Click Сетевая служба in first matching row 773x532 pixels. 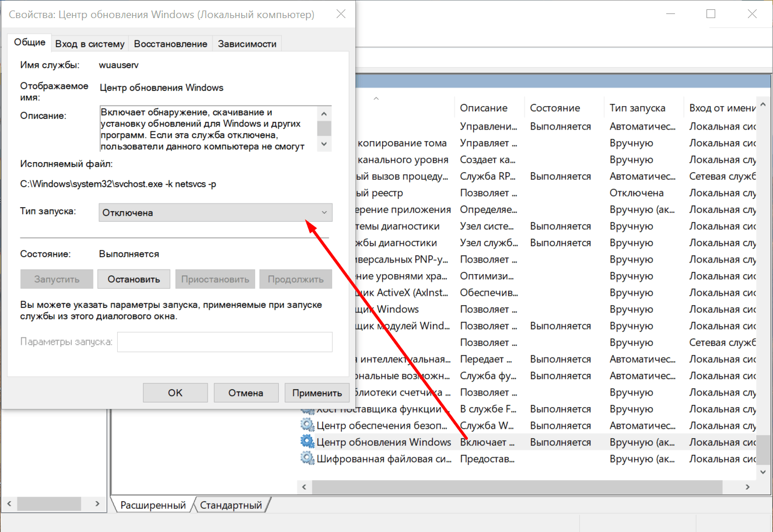click(x=722, y=176)
